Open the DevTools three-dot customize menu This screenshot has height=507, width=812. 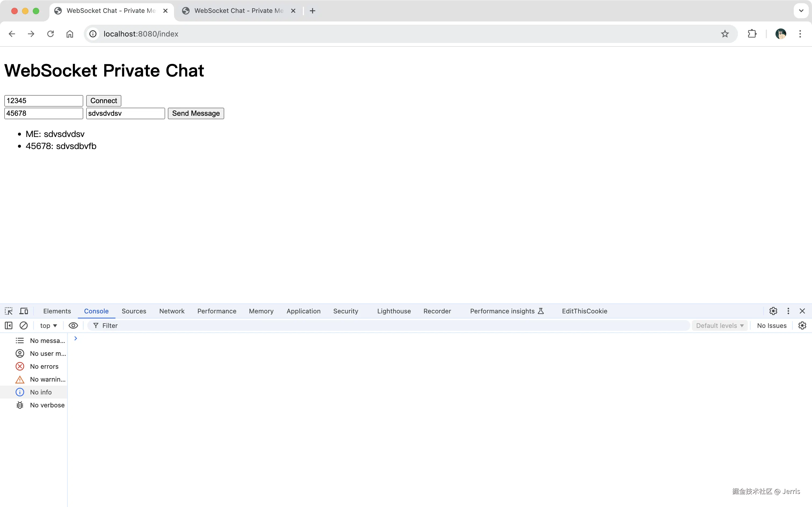click(x=788, y=311)
